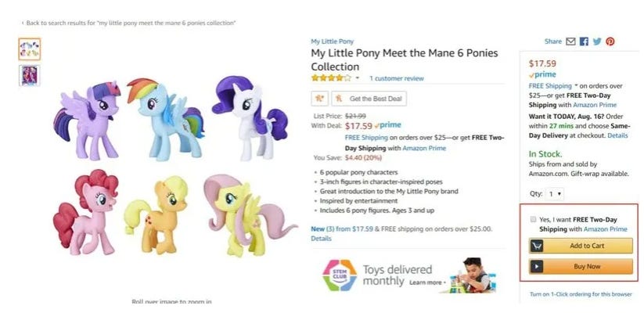This screenshot has width=644, height=313.
Task: Click the small deal icon button beside Get the Best Deal
Action: point(319,99)
